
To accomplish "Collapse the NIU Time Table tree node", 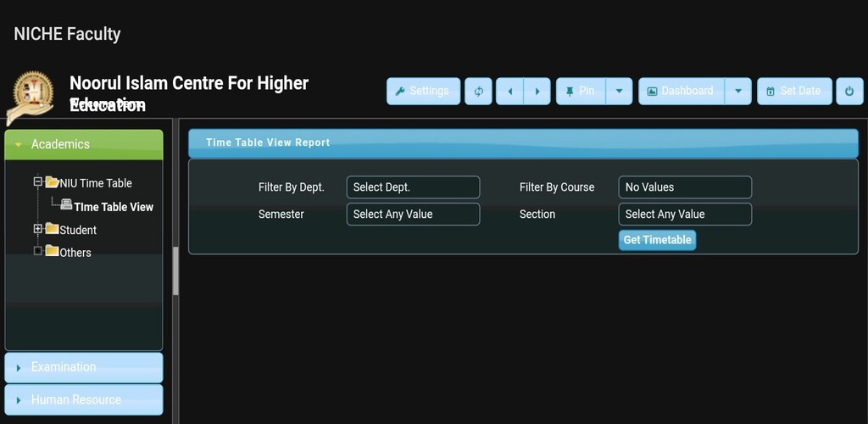I will coord(38,182).
